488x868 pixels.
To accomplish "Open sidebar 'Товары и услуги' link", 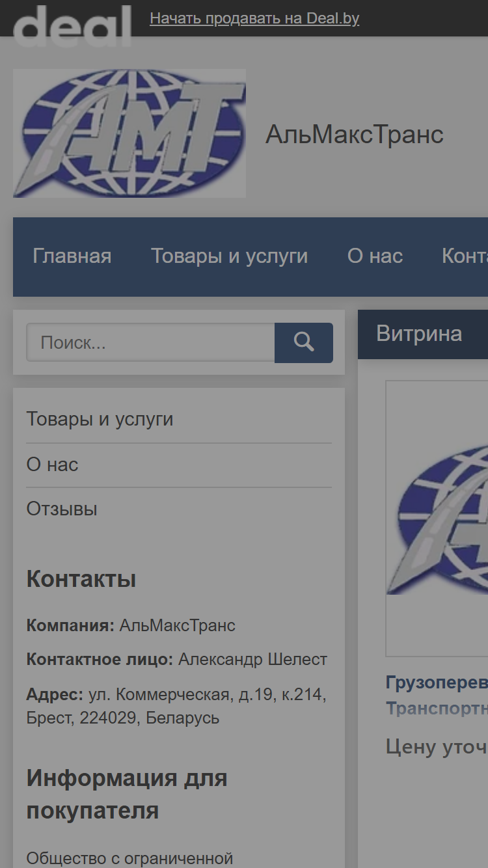I will click(x=100, y=419).
